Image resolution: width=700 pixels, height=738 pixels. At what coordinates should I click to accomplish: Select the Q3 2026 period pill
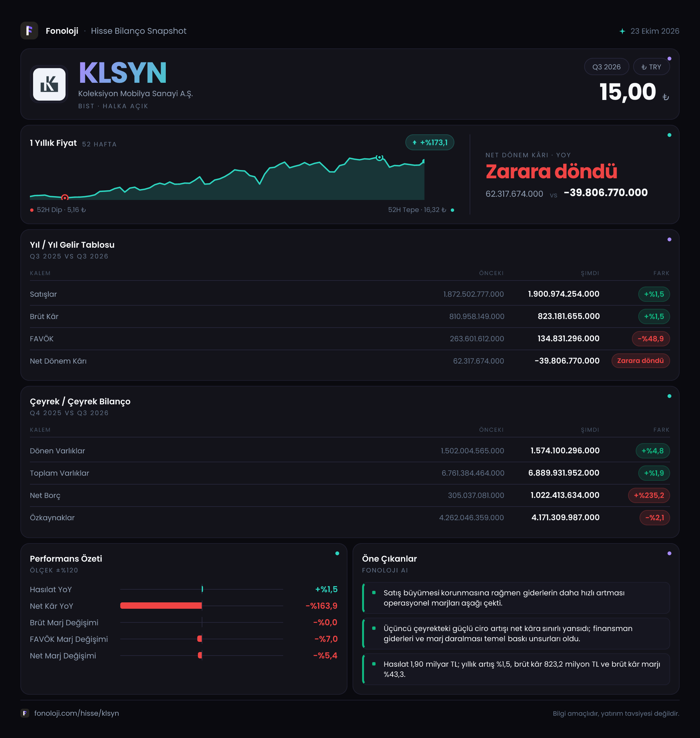(x=606, y=67)
